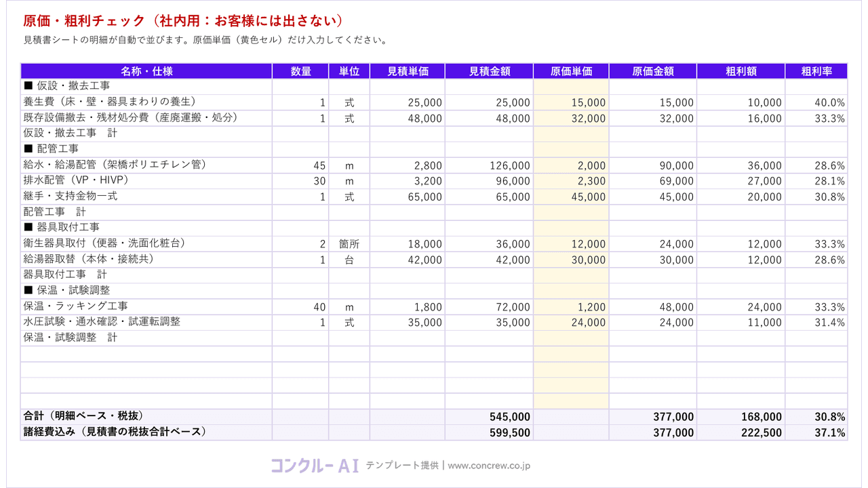The width and height of the screenshot is (868, 488).
Task: Click the quantity 40 cell
Action: [300, 307]
